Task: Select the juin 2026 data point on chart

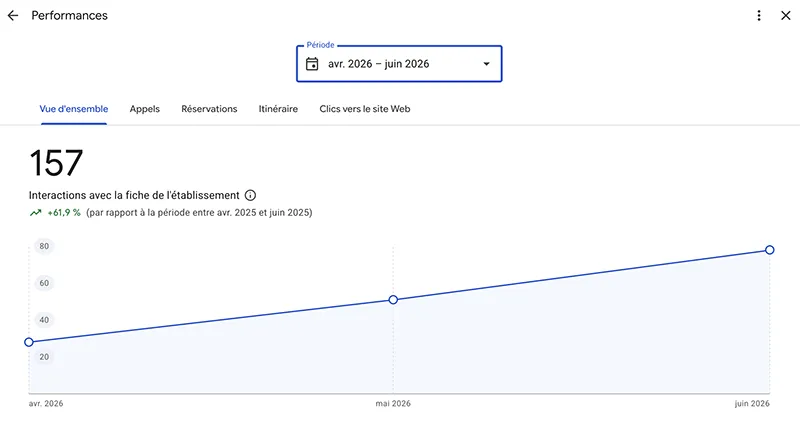Action: [770, 250]
